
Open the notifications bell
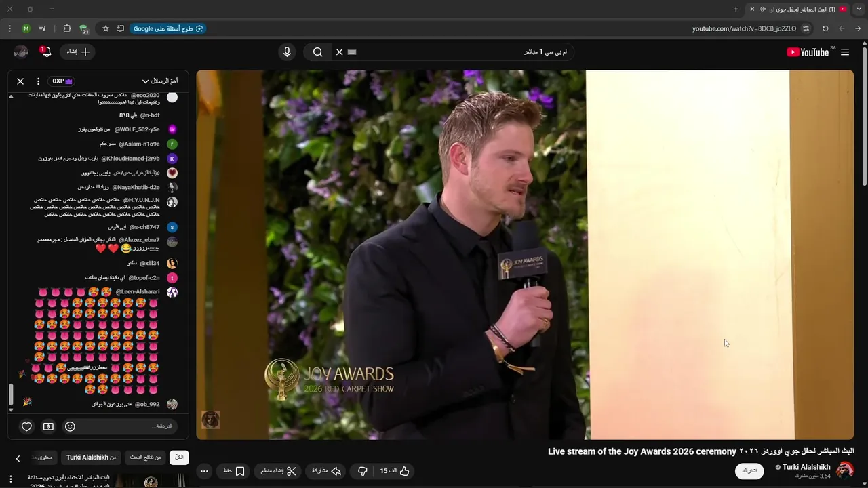coord(45,52)
